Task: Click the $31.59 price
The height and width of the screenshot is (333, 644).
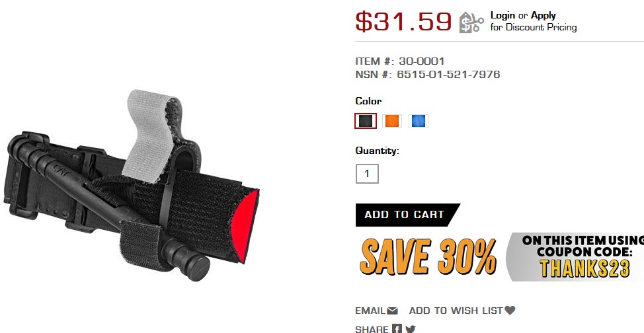Action: point(403,21)
